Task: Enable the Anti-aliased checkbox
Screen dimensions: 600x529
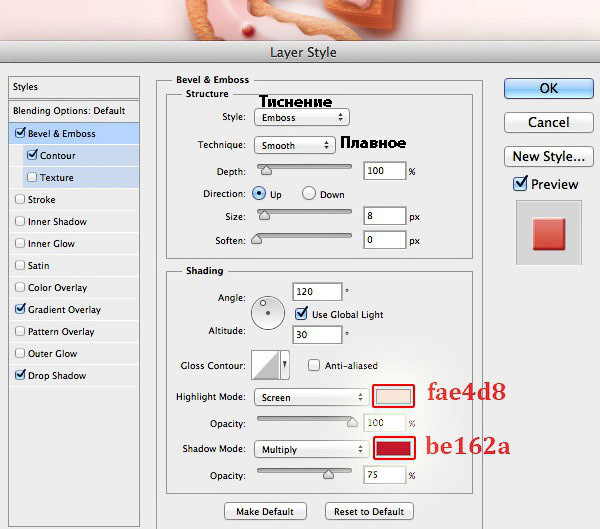Action: 314,365
